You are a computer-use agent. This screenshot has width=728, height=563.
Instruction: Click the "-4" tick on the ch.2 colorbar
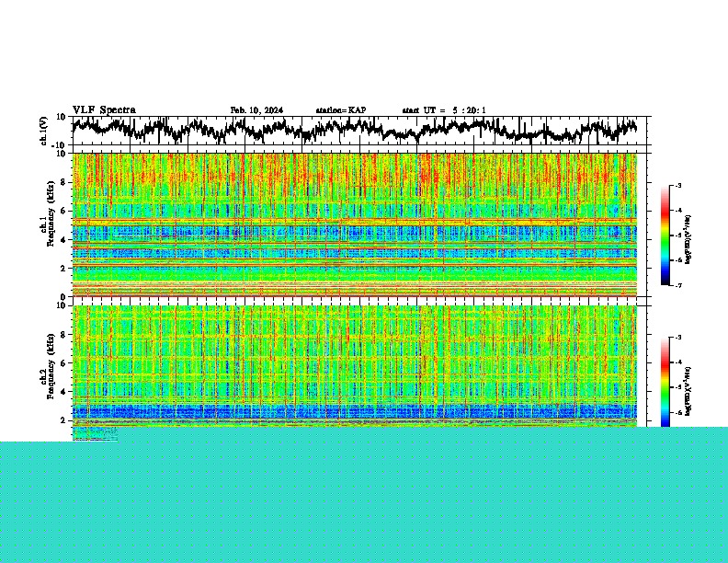(x=678, y=362)
